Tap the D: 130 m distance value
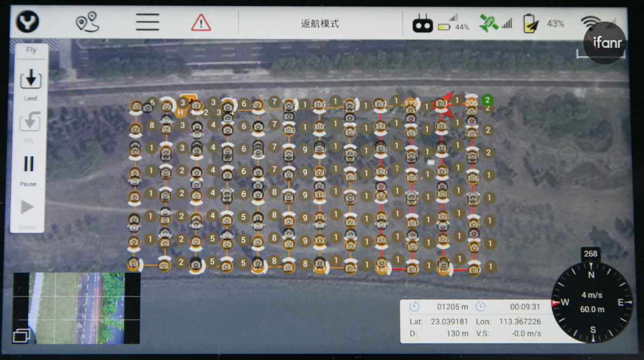 coord(457,334)
